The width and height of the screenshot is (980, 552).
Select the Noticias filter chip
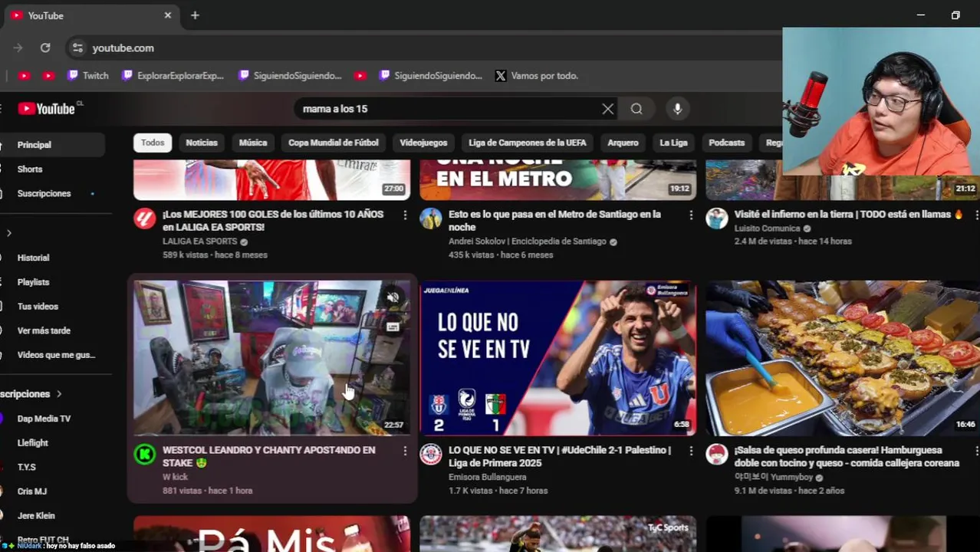(202, 143)
